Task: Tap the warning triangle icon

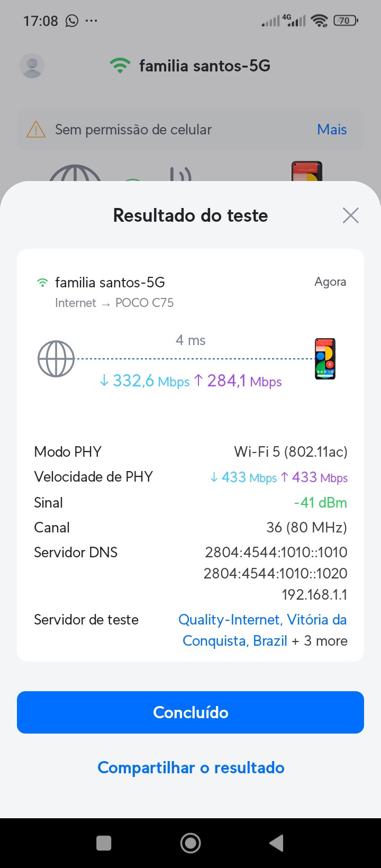Action: click(36, 130)
